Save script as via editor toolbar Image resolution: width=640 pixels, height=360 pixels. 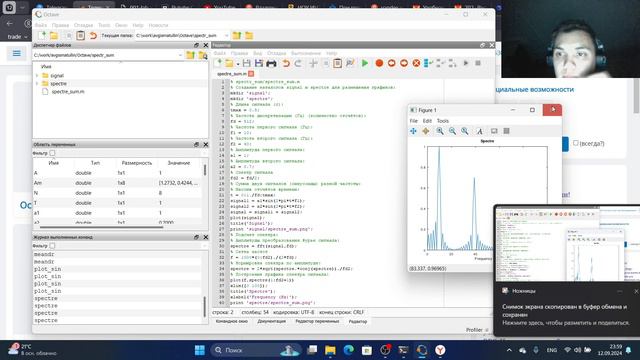point(258,63)
